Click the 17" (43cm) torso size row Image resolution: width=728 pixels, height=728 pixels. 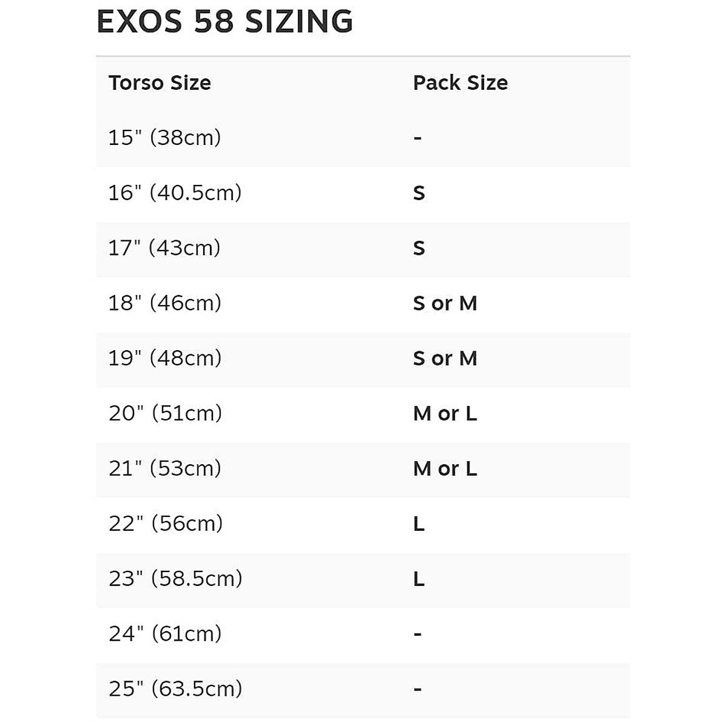pos(164,248)
